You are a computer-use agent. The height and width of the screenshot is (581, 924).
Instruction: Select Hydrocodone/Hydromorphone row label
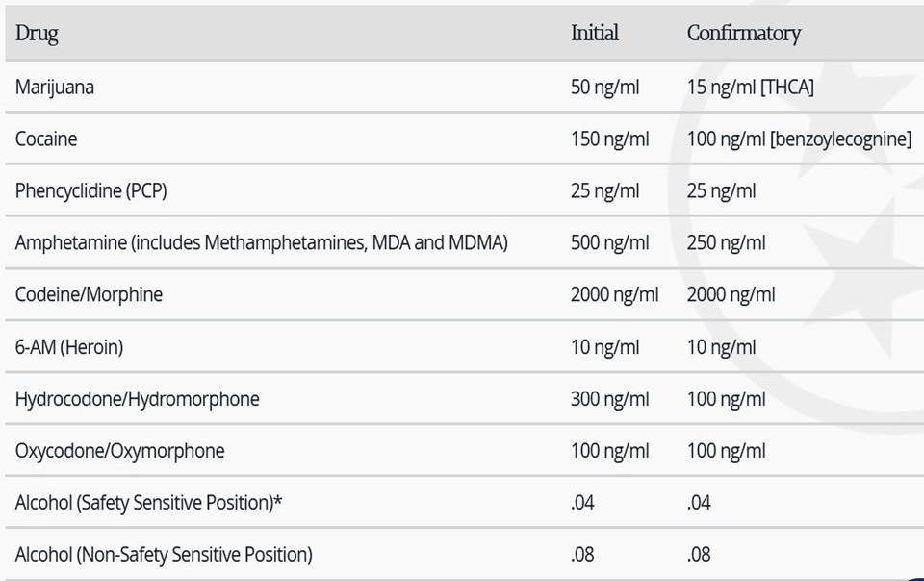pyautogui.click(x=138, y=399)
